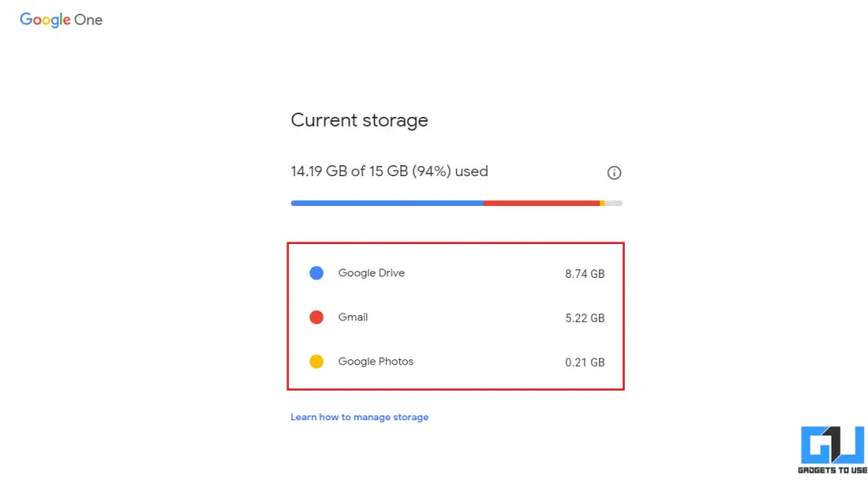
Task: Click the red-outlined storage breakdown box
Action: 456,316
